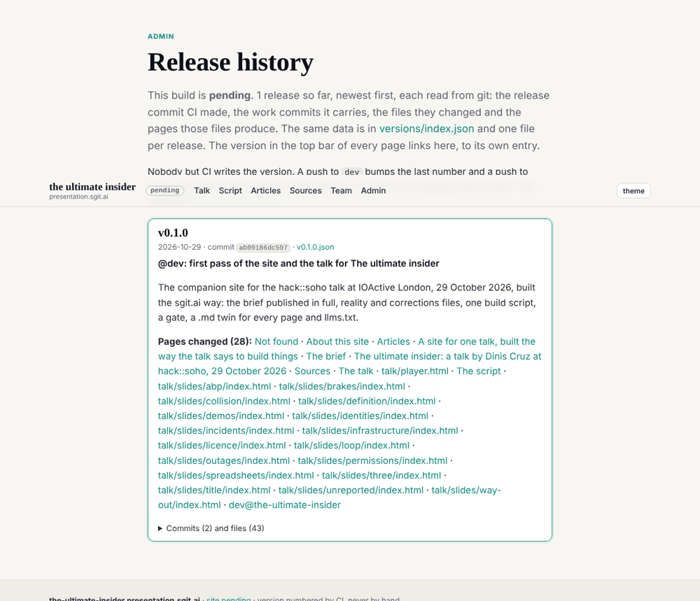Select Admin in the navigation
The image size is (700, 601).
click(x=373, y=190)
